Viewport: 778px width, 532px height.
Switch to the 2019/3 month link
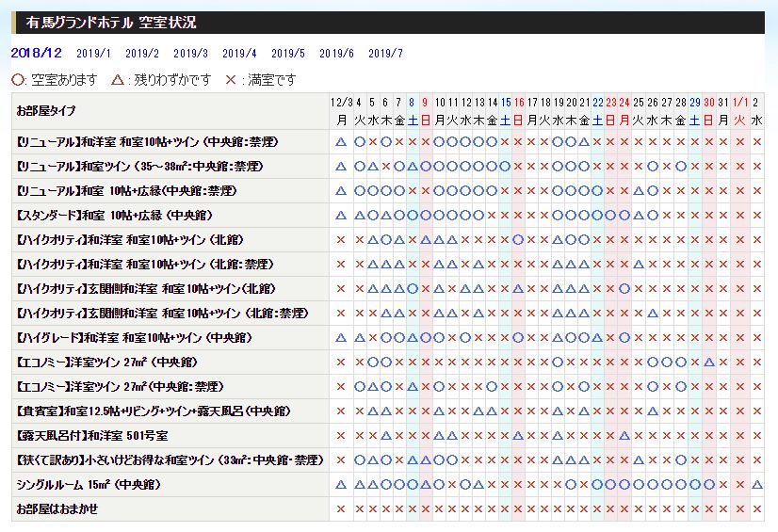tap(190, 53)
